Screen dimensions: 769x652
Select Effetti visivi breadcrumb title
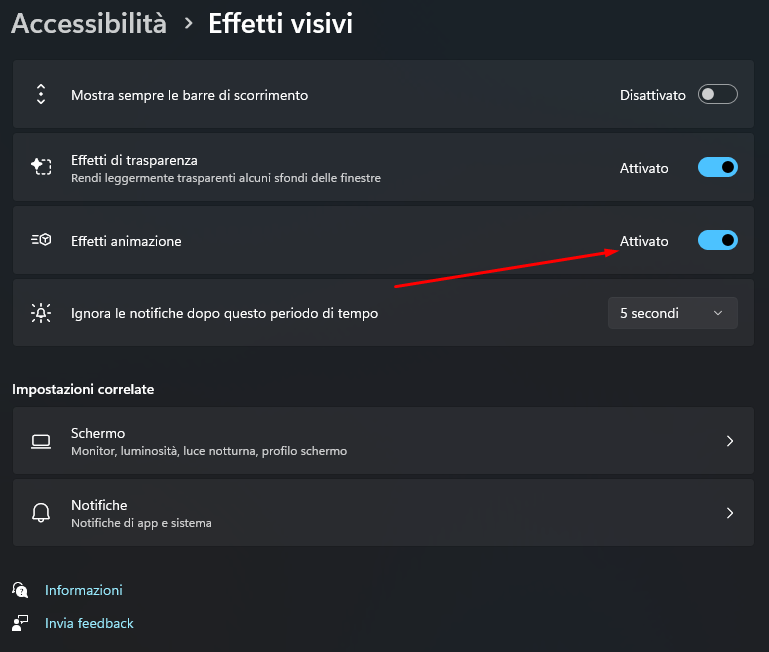pyautogui.click(x=280, y=24)
